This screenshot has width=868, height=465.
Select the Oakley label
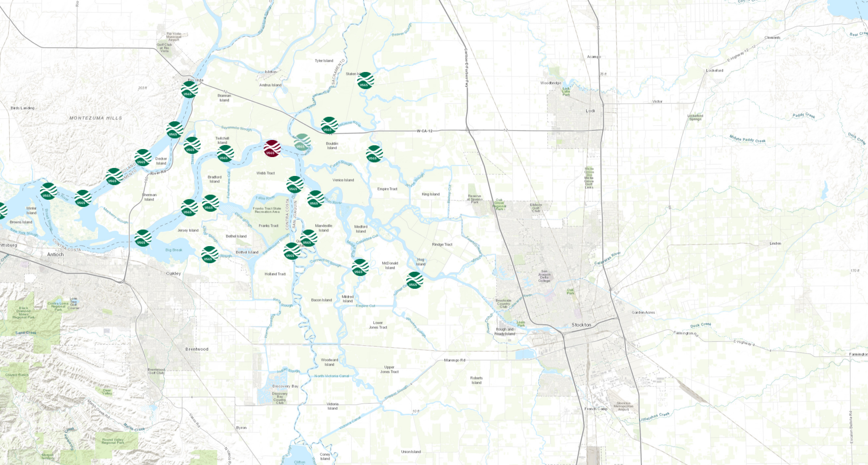(173, 273)
